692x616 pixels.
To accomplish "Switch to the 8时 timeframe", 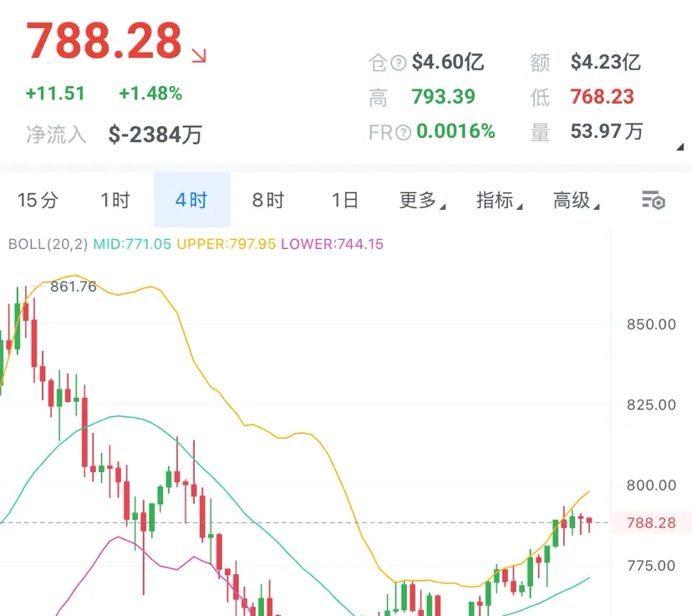I will tap(268, 200).
